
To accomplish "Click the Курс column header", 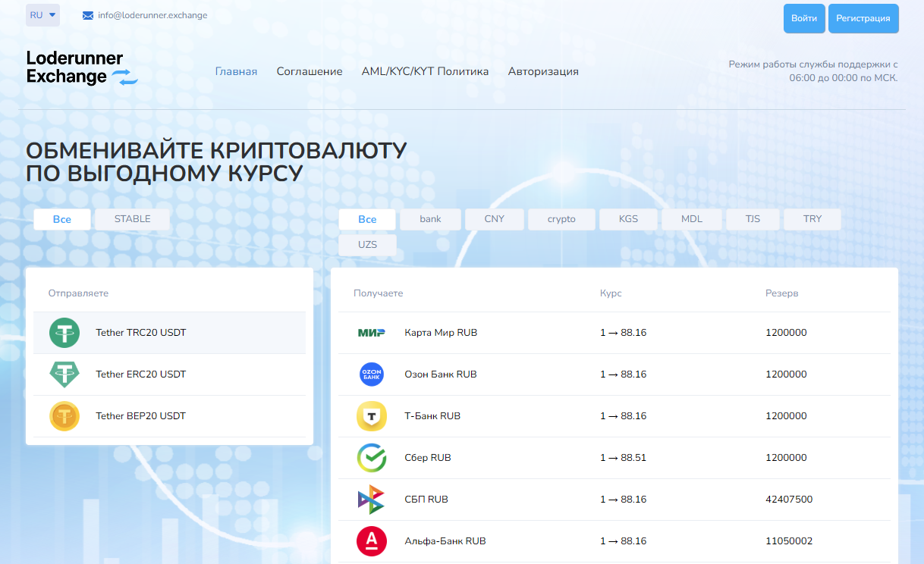I will [611, 293].
